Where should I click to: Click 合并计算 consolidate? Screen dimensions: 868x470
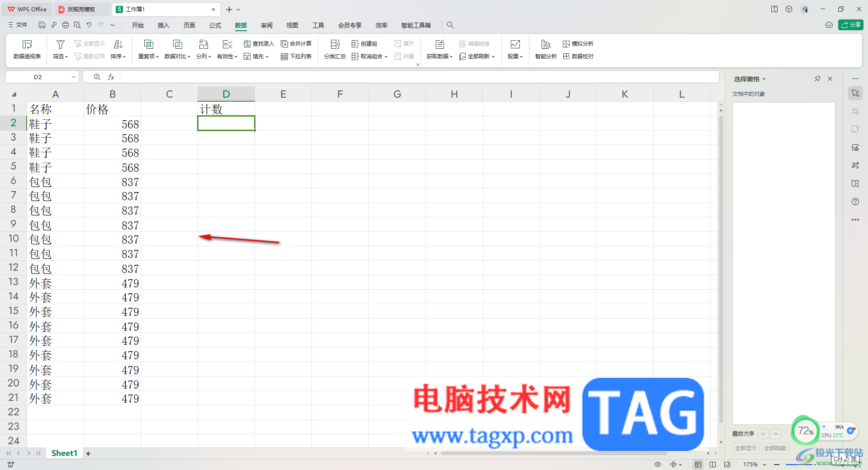coord(296,44)
